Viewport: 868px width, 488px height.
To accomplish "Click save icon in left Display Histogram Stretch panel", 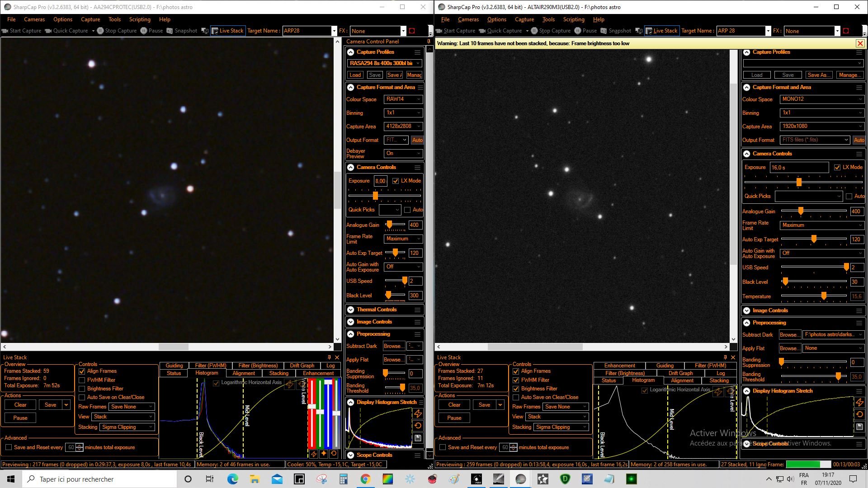I will tap(418, 438).
